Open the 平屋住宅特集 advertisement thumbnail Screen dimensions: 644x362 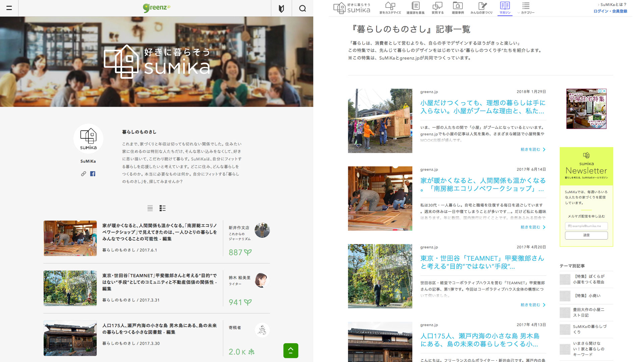tap(586, 109)
